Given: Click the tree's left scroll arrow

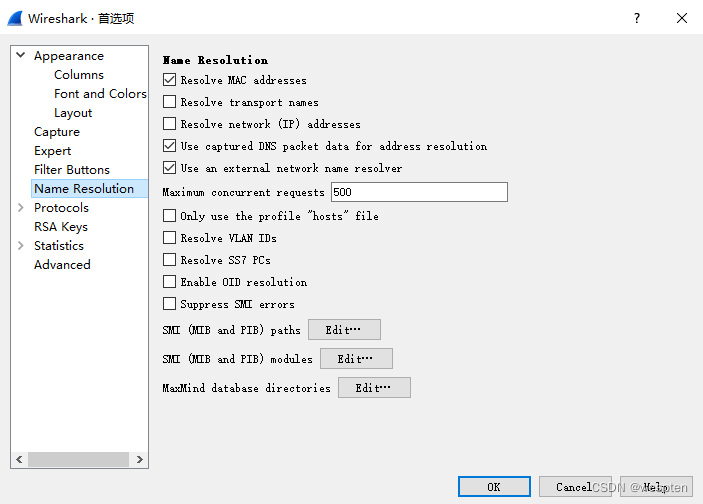Looking at the screenshot, I should click(19, 459).
